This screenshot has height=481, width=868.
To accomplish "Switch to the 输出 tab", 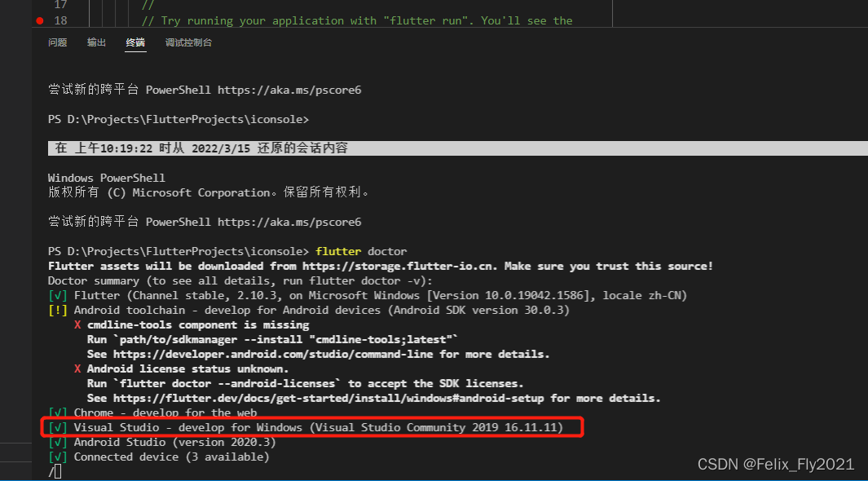I will pos(96,42).
